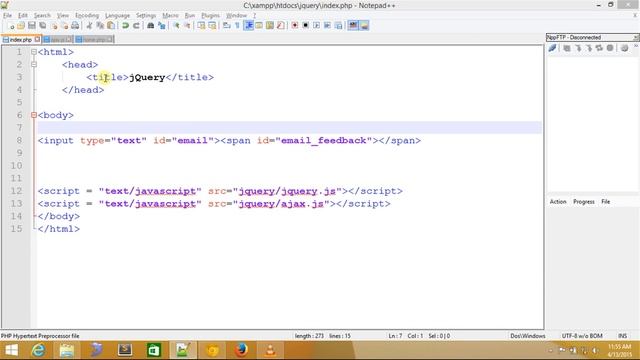Click the Stop recording macro icon
Screen dimensions: 640x360
point(305,26)
